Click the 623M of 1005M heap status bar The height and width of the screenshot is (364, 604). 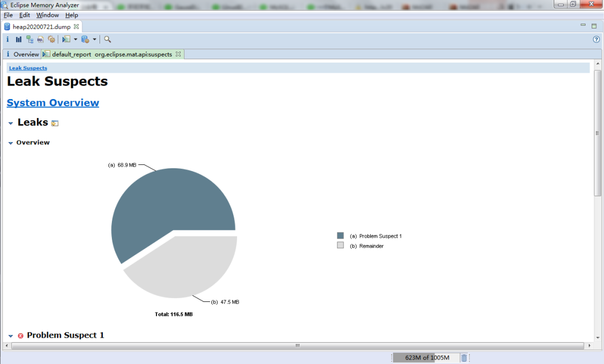click(427, 358)
